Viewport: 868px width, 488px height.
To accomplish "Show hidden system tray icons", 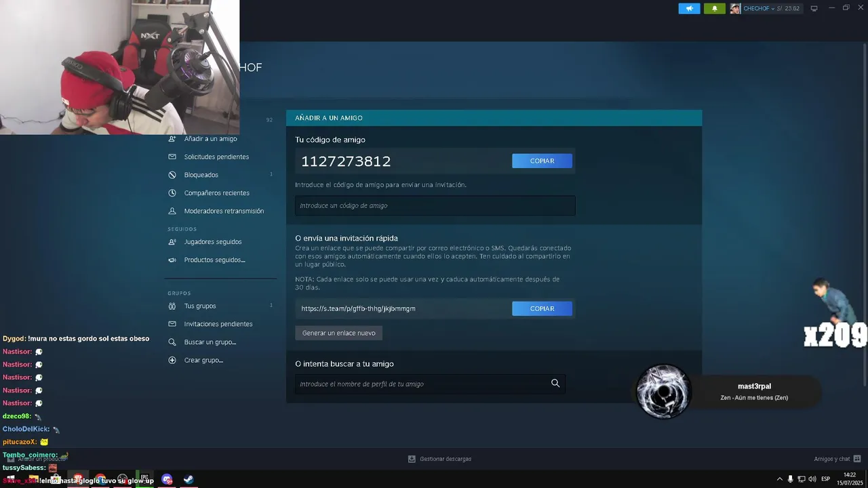I will (x=779, y=479).
